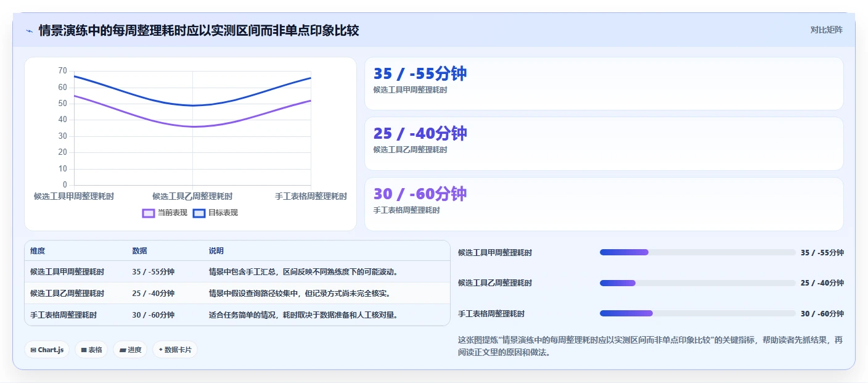The width and height of the screenshot is (868, 383).
Task: Click the 进度 tag icon
Action: pos(123,350)
